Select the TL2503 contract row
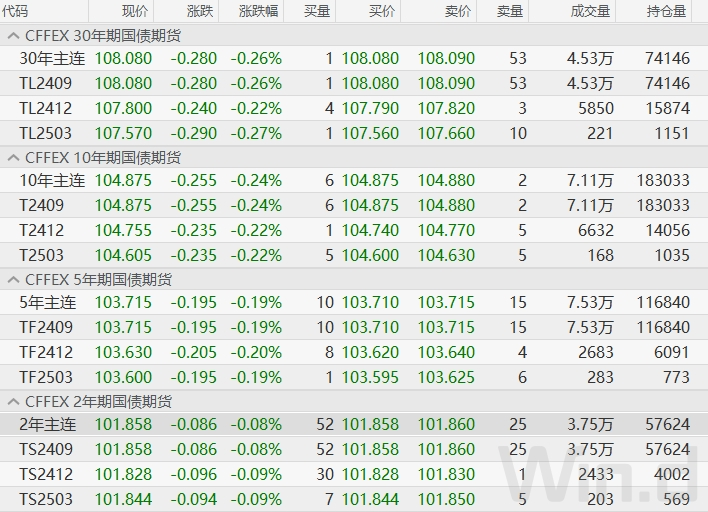This screenshot has width=708, height=512. click(354, 133)
